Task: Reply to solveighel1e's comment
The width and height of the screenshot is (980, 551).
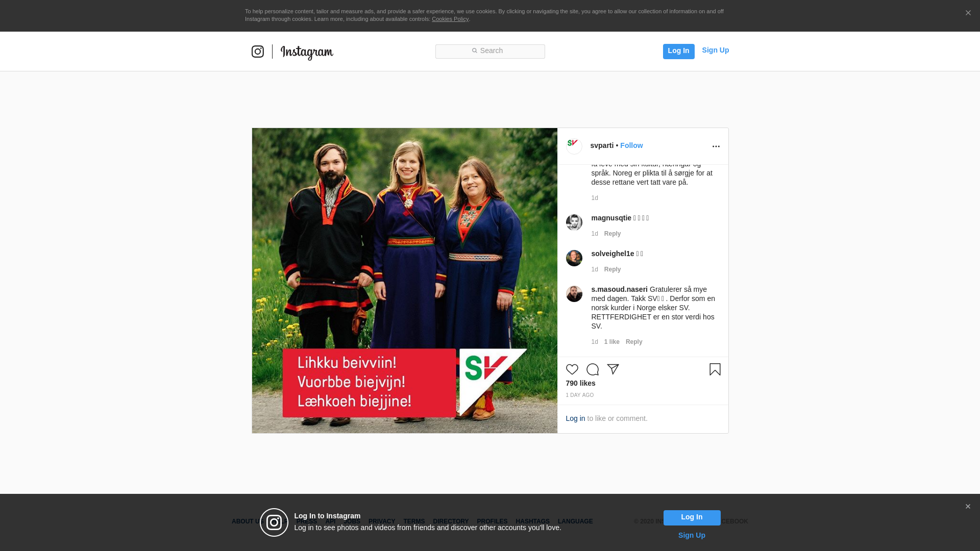Action: click(x=612, y=269)
